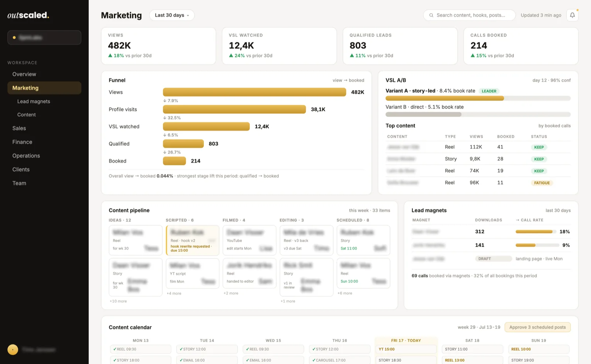Click the KEEP status on the 74K row
Screen dimensions: 591x364
[539, 171]
